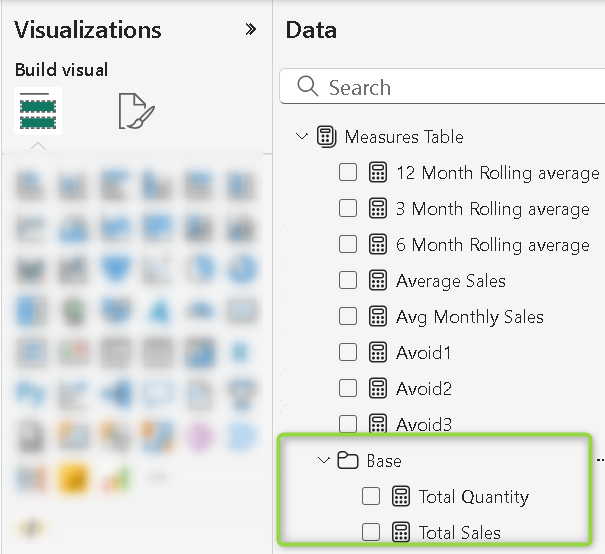Viewport: 605px width, 554px height.
Task: Click the Build visual label
Action: [61, 70]
